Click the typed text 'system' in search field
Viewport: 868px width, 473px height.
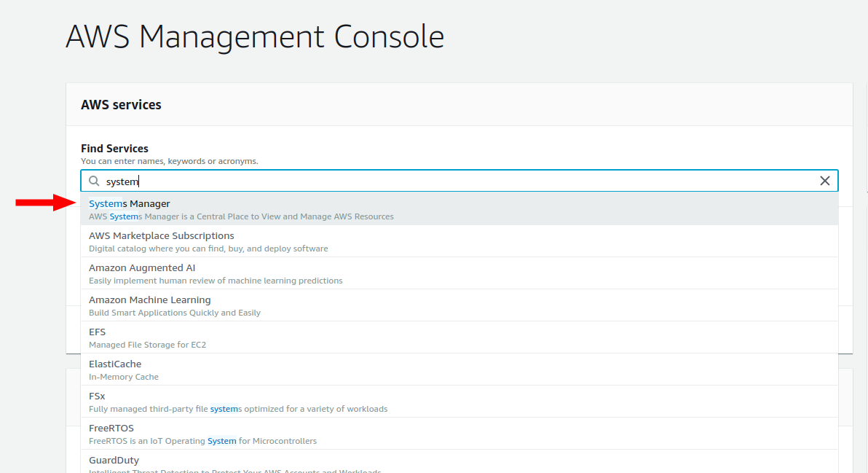click(122, 181)
